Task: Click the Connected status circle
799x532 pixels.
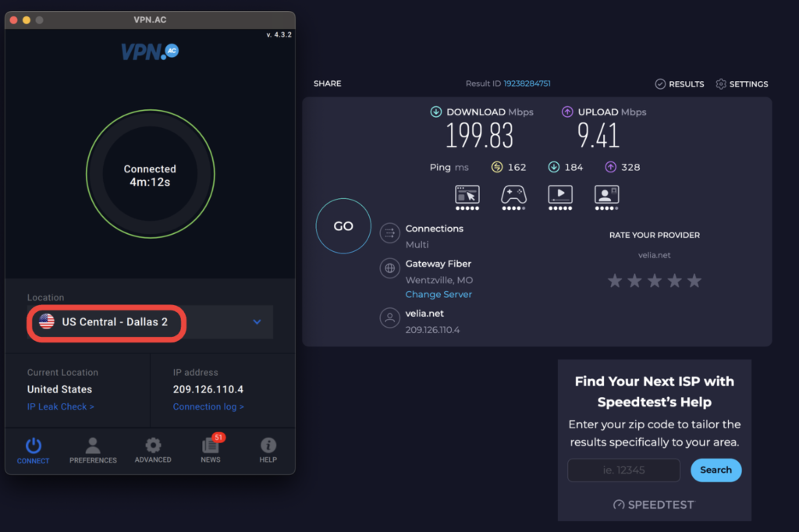Action: point(151,174)
